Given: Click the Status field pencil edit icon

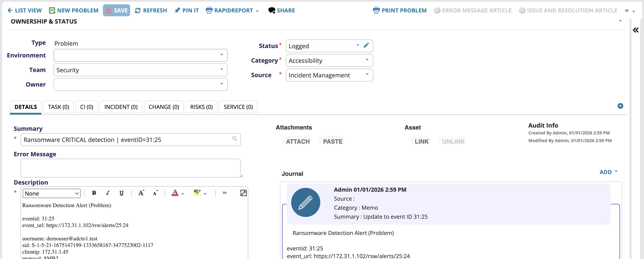Looking at the screenshot, I should pyautogui.click(x=366, y=45).
